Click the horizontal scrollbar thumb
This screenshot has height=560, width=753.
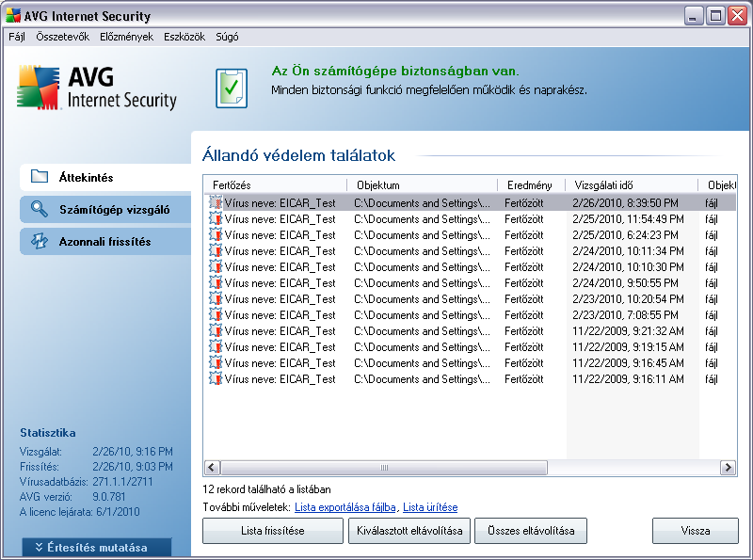[384, 468]
